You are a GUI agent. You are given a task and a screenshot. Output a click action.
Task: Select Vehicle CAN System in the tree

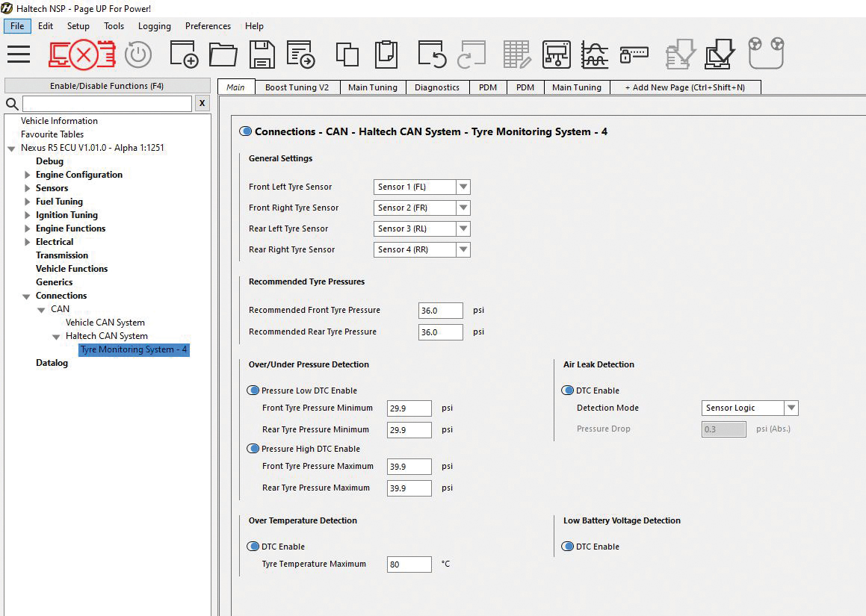click(x=105, y=323)
